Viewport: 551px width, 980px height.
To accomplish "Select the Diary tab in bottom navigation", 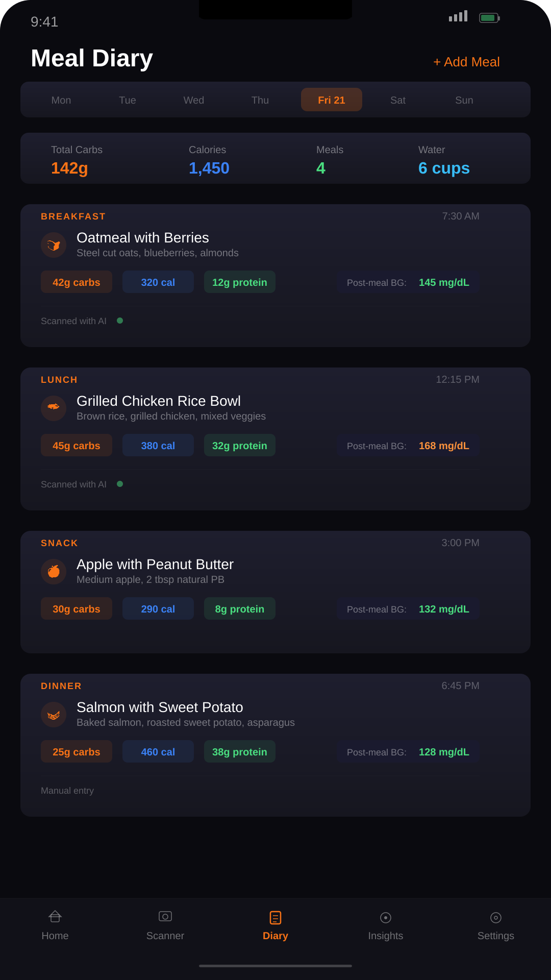I will (x=275, y=926).
